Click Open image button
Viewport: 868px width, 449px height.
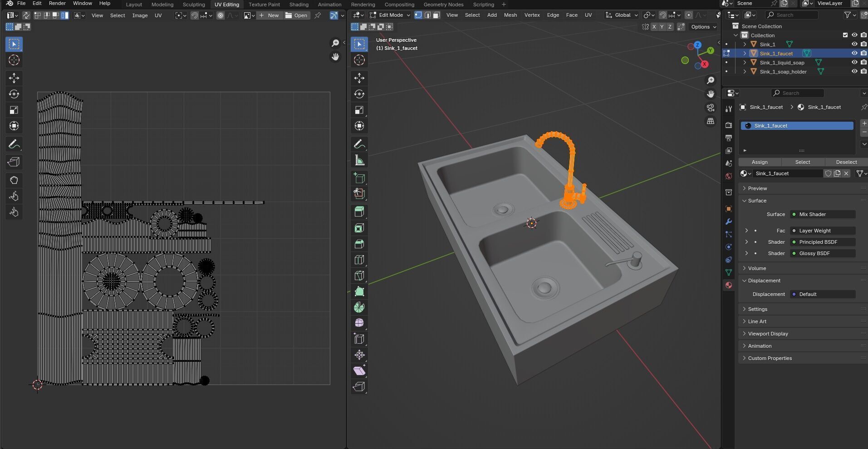click(x=296, y=15)
